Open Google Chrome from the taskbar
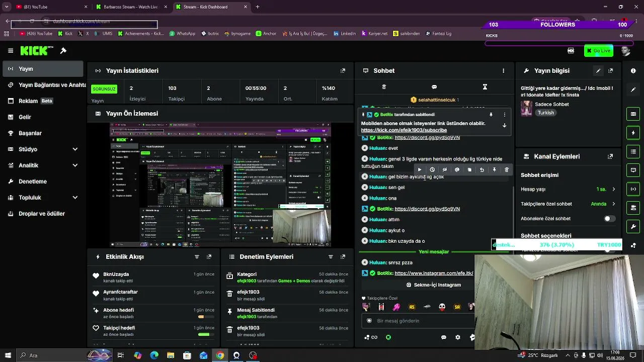Screen dimensions: 644x362 (x=220, y=355)
